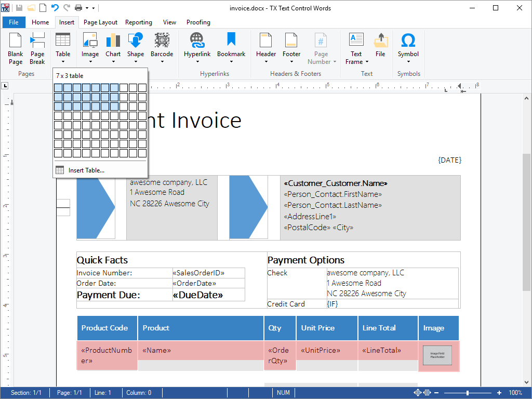The image size is (532, 399).
Task: Open the File menu button
Action: [x=14, y=22]
